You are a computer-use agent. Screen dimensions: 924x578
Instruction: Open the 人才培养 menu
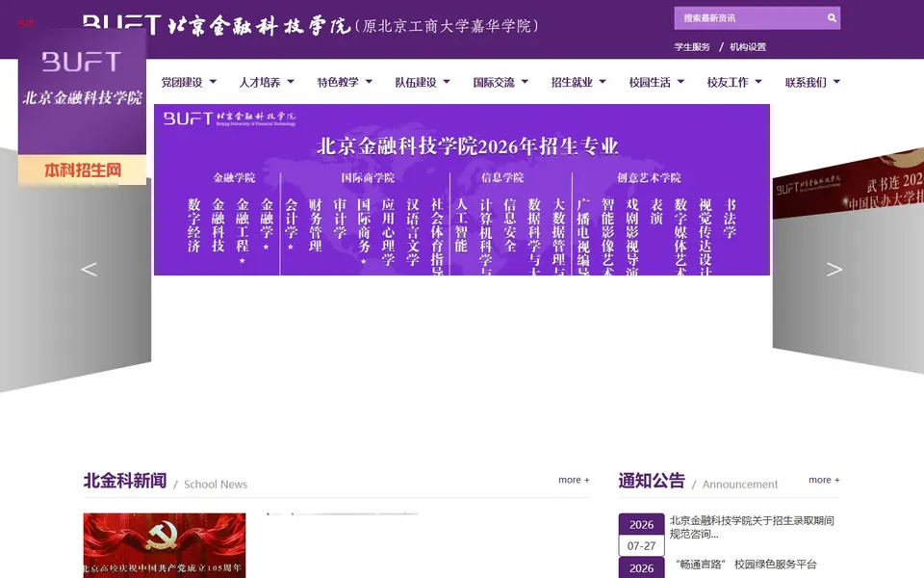point(259,82)
